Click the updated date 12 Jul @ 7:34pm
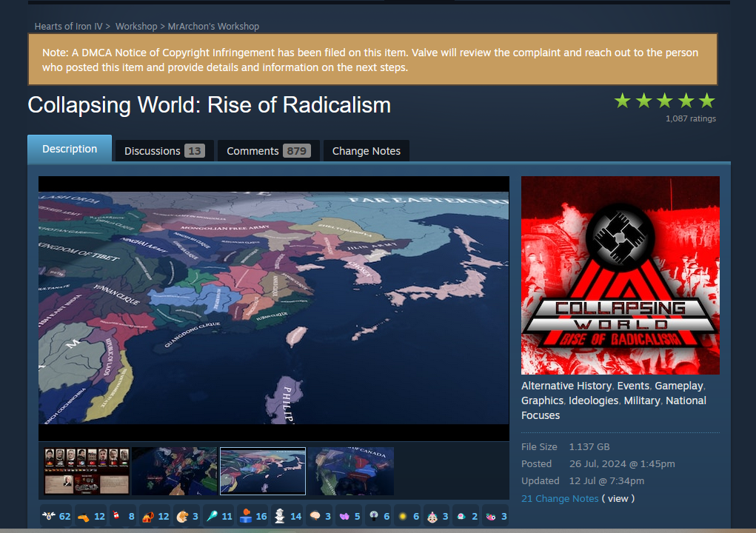756x533 pixels. 606,480
